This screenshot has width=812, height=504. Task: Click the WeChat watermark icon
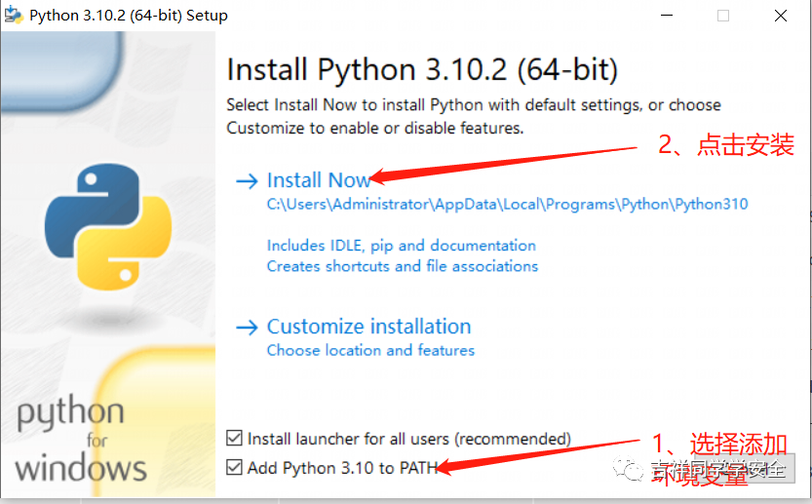637,470
